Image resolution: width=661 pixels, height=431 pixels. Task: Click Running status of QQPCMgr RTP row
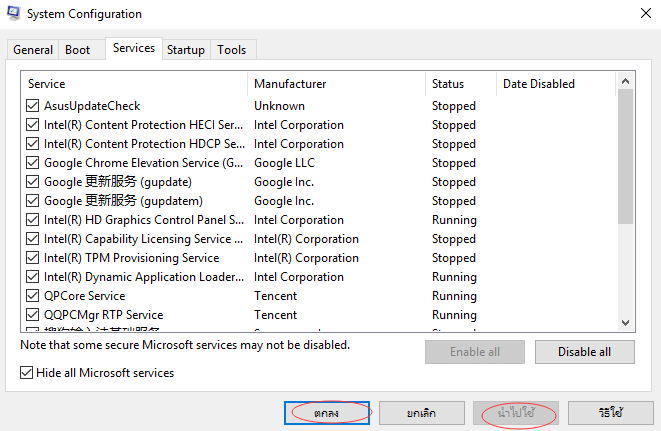click(454, 315)
